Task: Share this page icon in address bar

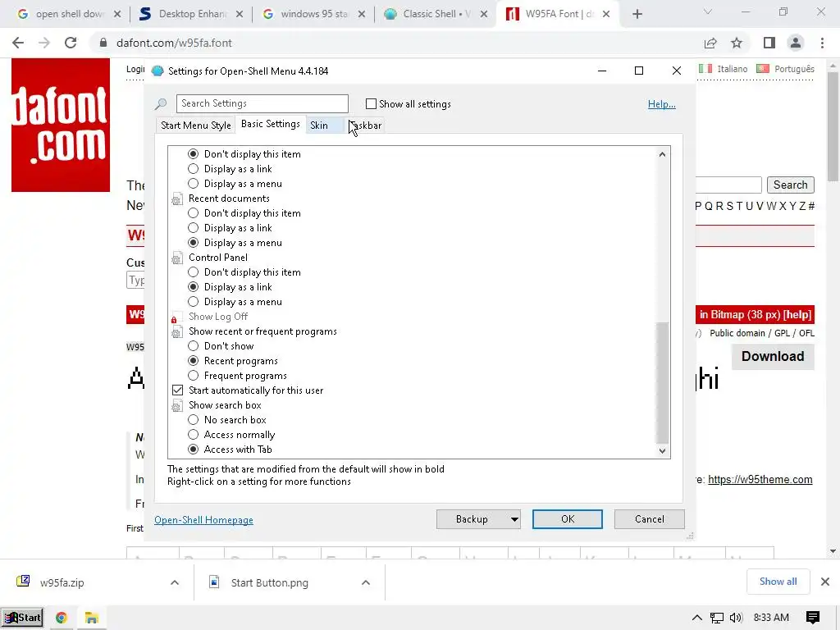Action: click(x=710, y=43)
